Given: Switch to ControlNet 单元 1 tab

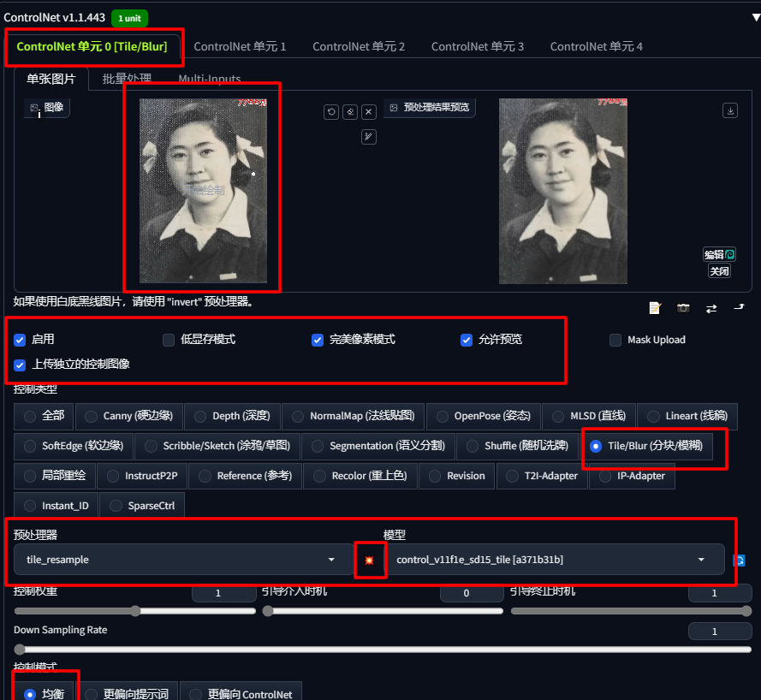Looking at the screenshot, I should tap(240, 46).
